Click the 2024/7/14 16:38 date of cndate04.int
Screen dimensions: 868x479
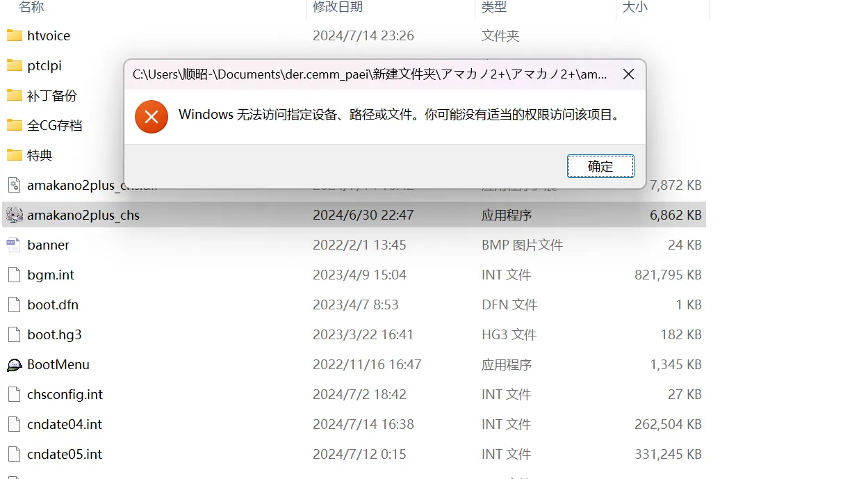(363, 424)
